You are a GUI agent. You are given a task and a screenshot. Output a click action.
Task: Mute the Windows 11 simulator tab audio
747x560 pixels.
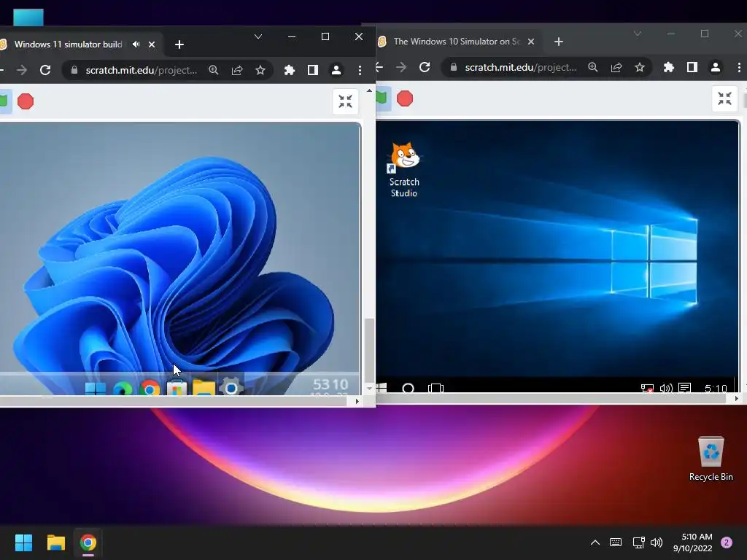(x=136, y=44)
